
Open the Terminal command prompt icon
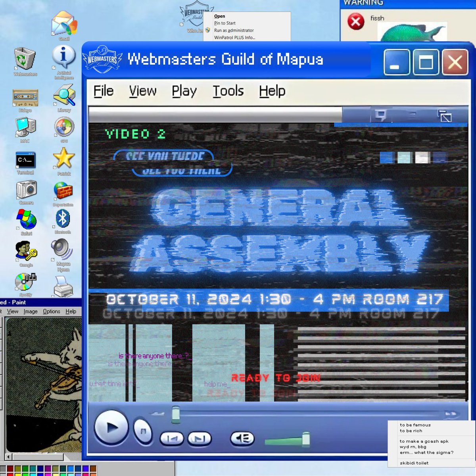tap(25, 160)
